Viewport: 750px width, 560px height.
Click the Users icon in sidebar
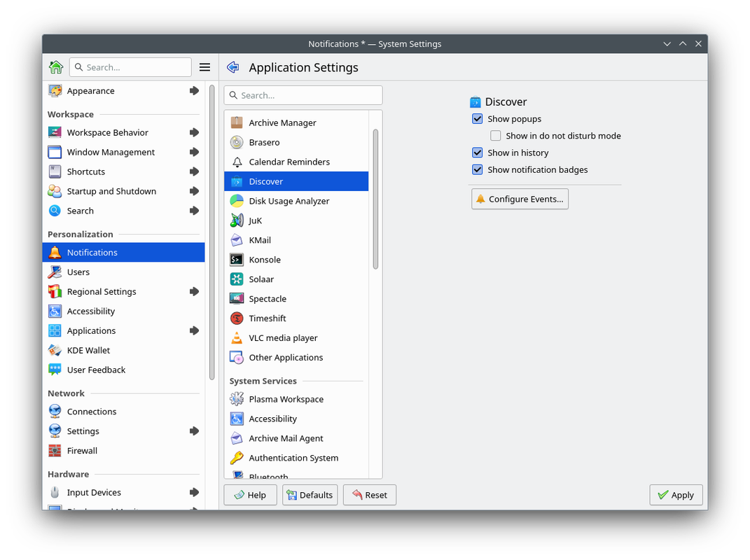55,272
